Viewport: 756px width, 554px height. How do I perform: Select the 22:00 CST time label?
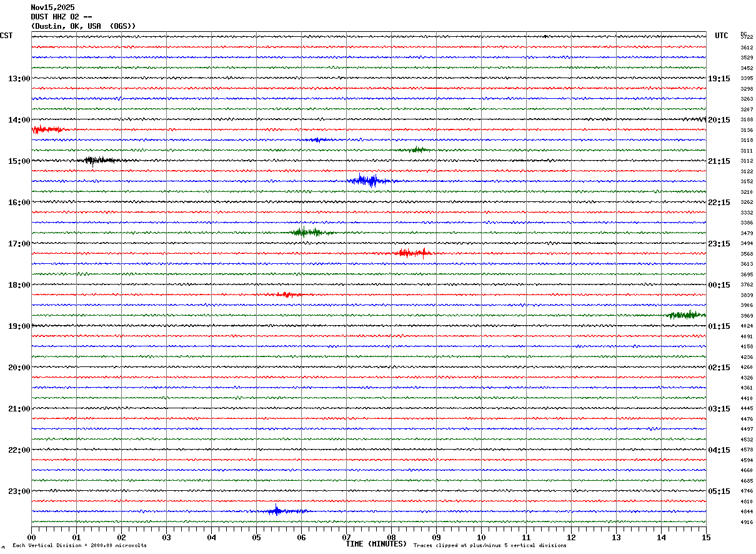[x=19, y=450]
